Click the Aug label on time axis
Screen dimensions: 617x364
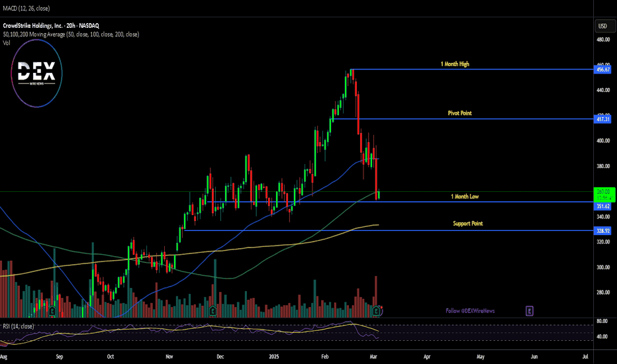tap(3, 357)
